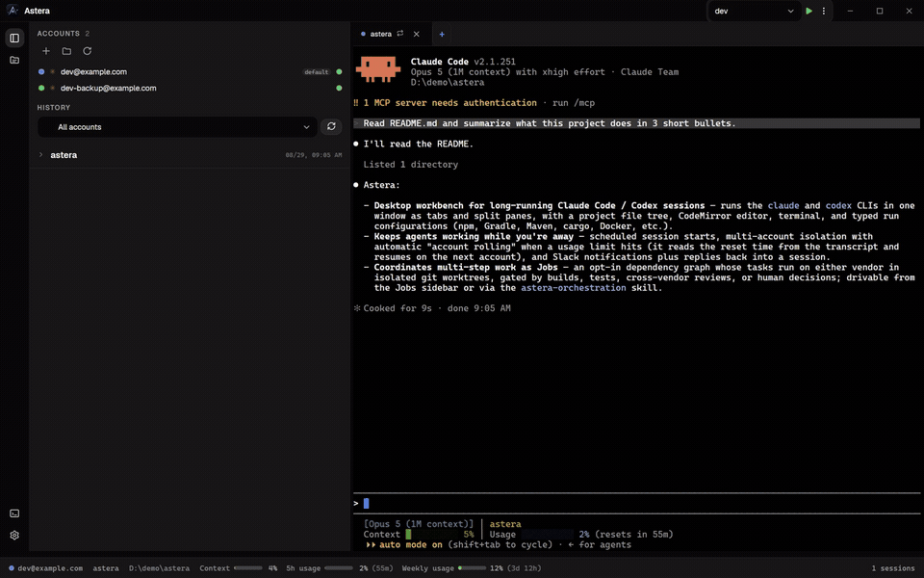Open a new tab with plus

tap(442, 35)
